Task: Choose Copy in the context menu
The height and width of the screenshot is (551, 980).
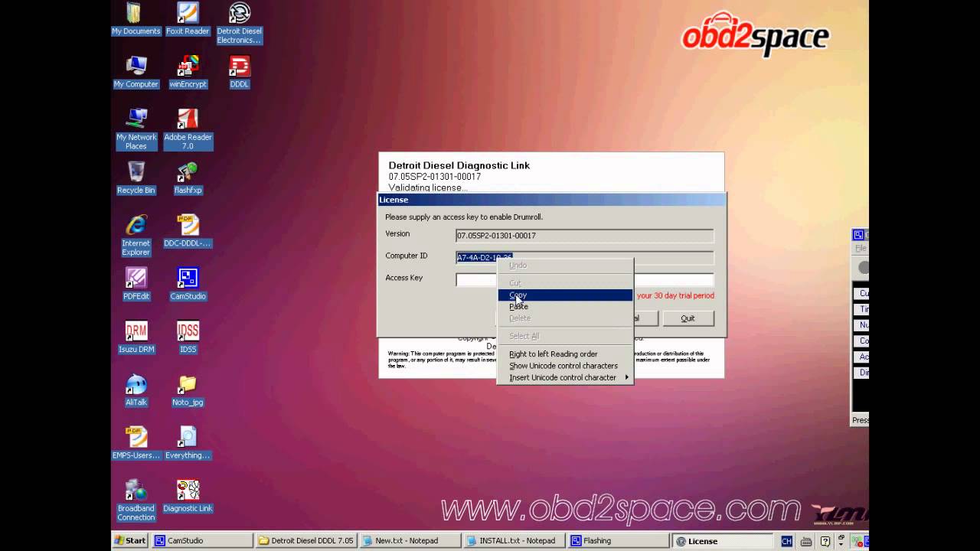Action: click(565, 295)
